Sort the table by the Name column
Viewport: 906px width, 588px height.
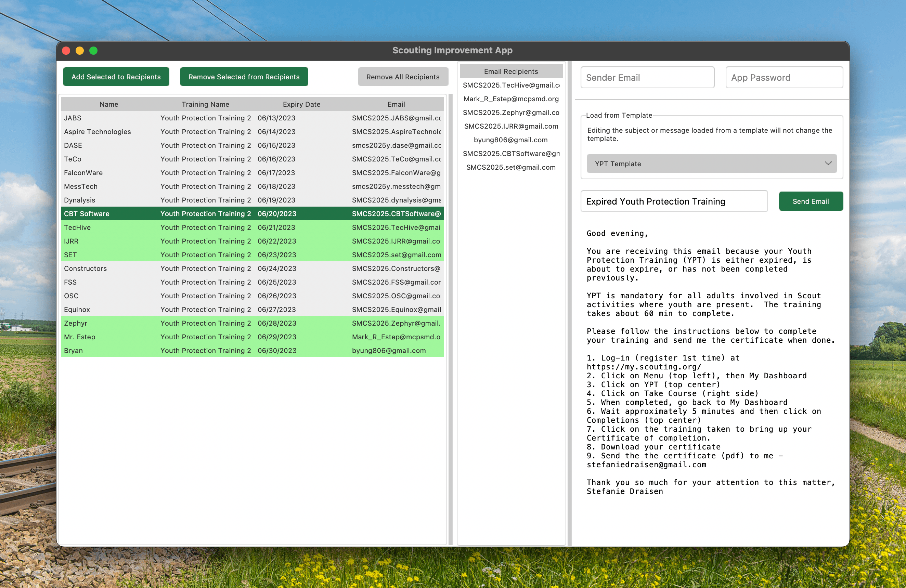click(x=108, y=104)
